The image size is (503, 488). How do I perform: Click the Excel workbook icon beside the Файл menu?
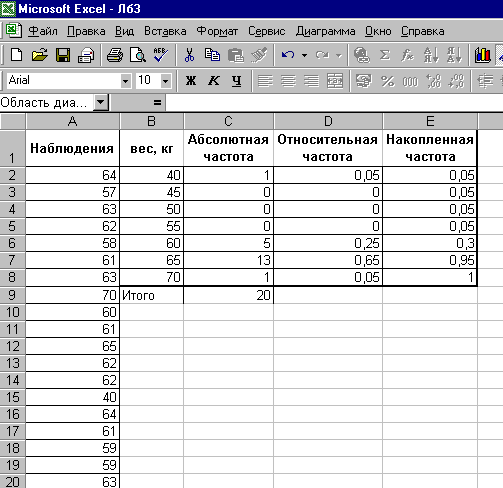tap(14, 30)
